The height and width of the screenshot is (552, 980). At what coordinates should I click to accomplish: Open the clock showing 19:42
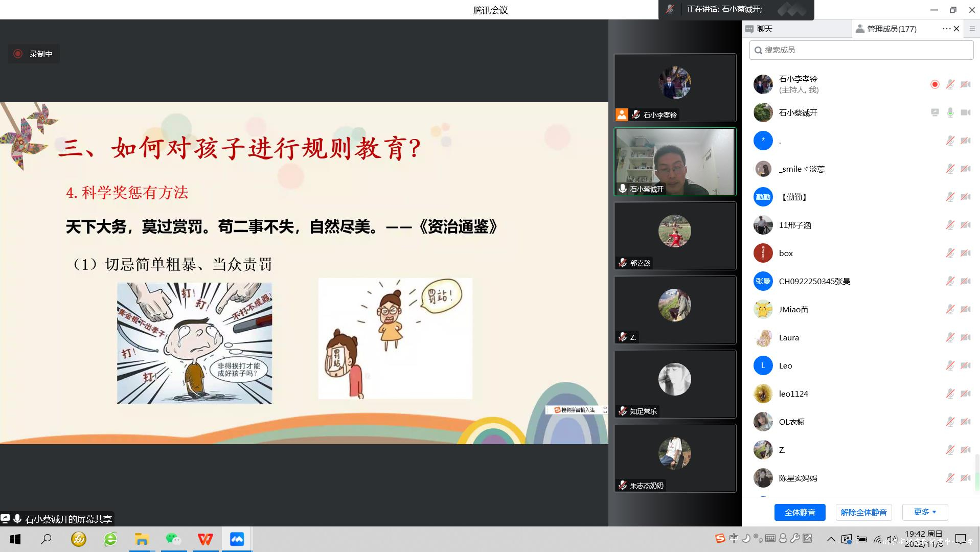tap(923, 539)
